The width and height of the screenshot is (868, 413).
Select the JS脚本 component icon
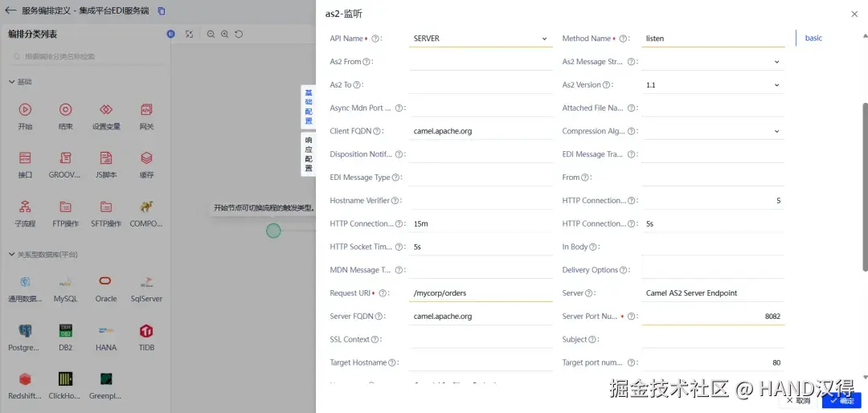click(106, 157)
